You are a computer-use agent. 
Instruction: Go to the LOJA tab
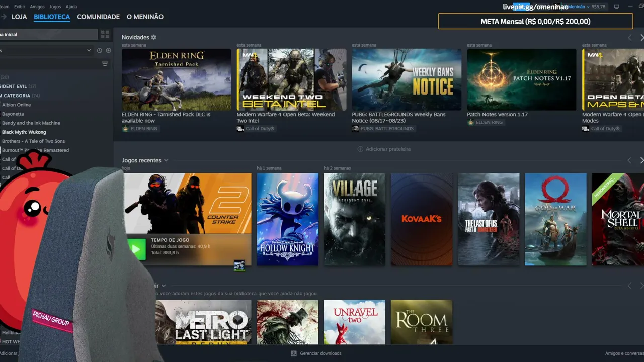[19, 17]
